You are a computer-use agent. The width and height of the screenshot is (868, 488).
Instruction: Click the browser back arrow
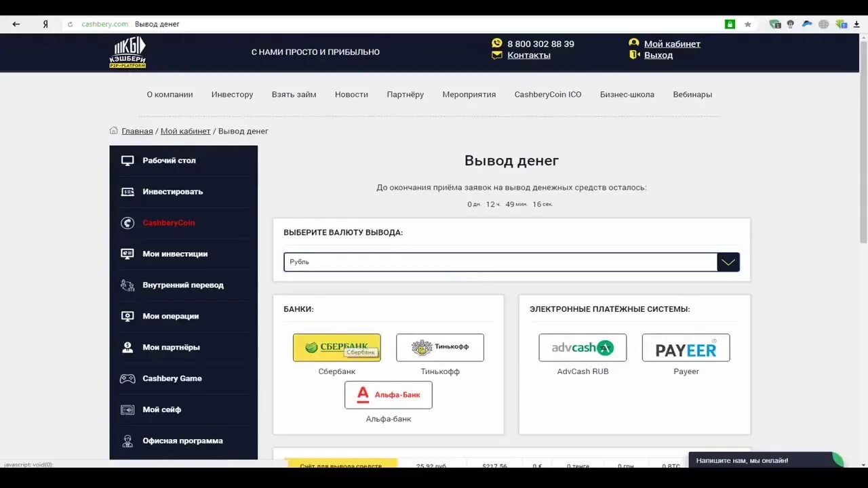point(16,24)
